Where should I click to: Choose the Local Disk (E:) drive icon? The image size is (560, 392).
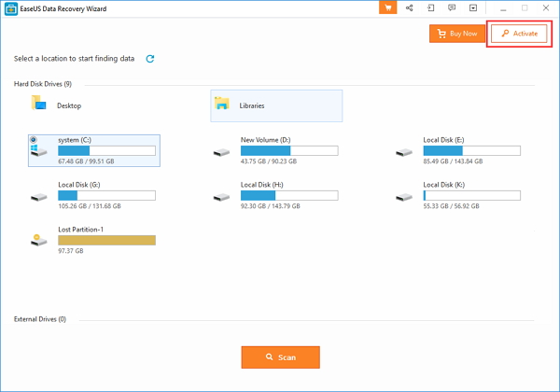[403, 149]
